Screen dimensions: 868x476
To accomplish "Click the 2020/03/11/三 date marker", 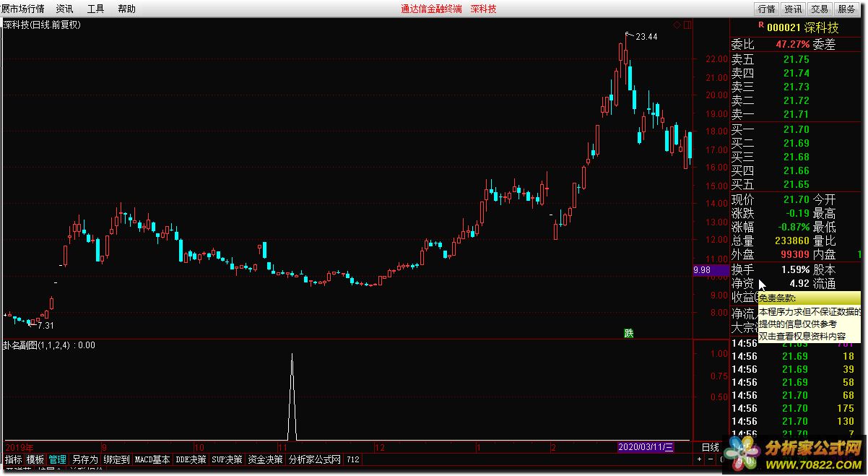I will [646, 448].
